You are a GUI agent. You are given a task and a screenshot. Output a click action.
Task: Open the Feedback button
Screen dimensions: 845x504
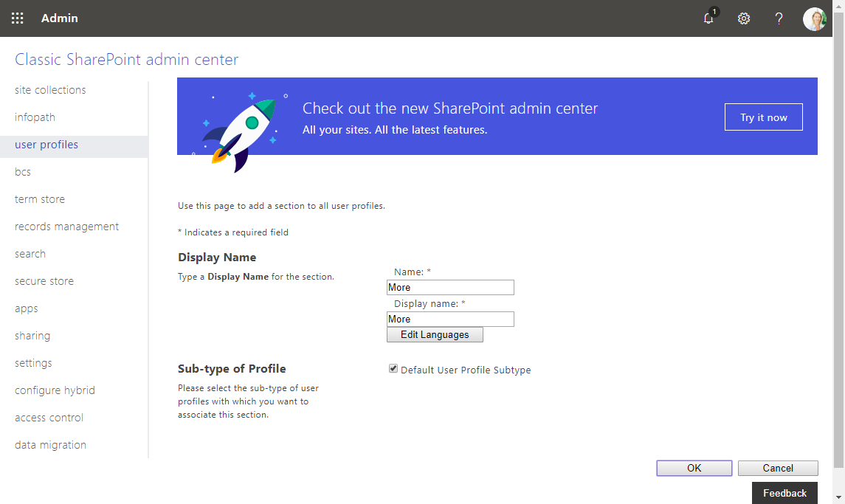point(784,493)
